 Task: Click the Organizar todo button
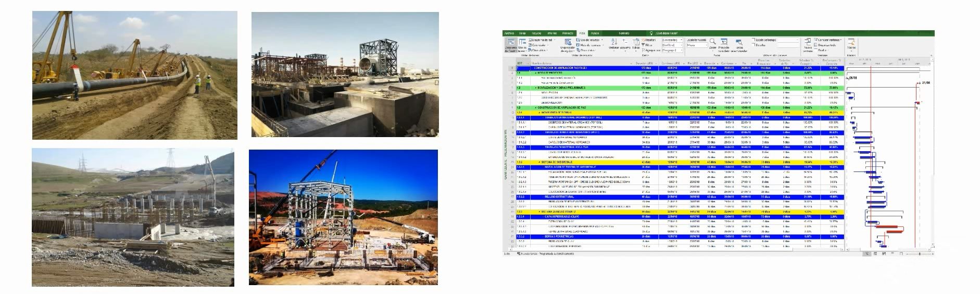826,45
